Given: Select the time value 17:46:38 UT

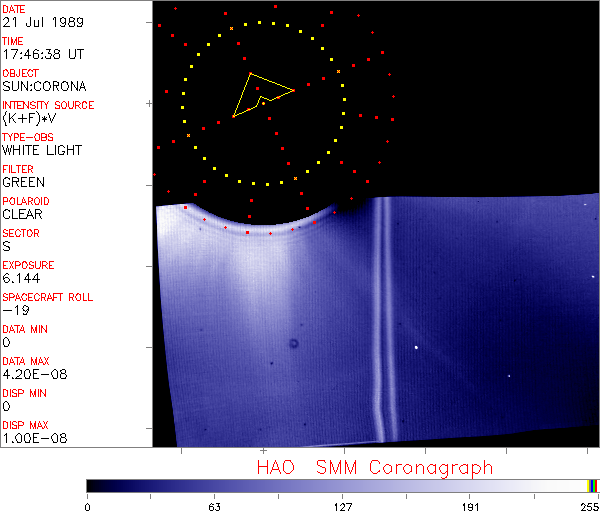Looking at the screenshot, I should (x=43, y=54).
